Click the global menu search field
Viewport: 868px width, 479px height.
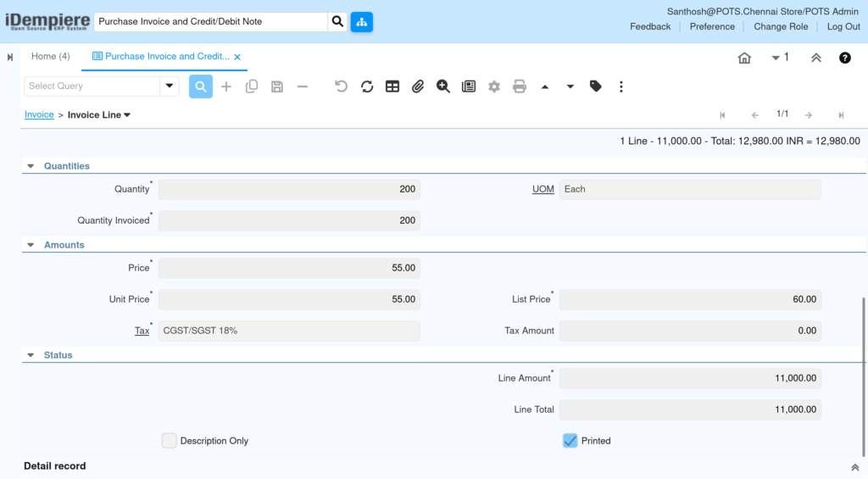coord(210,21)
